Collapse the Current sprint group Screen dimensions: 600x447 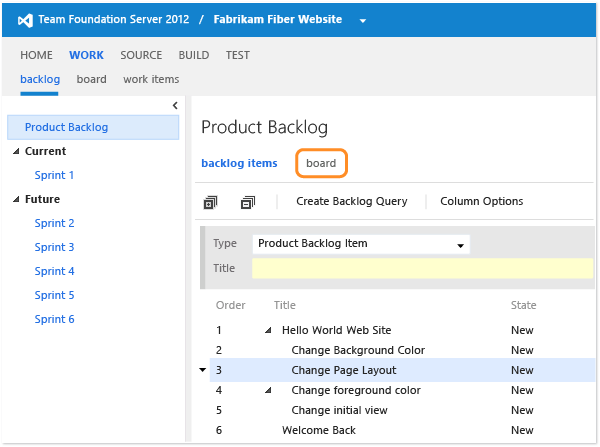point(16,152)
